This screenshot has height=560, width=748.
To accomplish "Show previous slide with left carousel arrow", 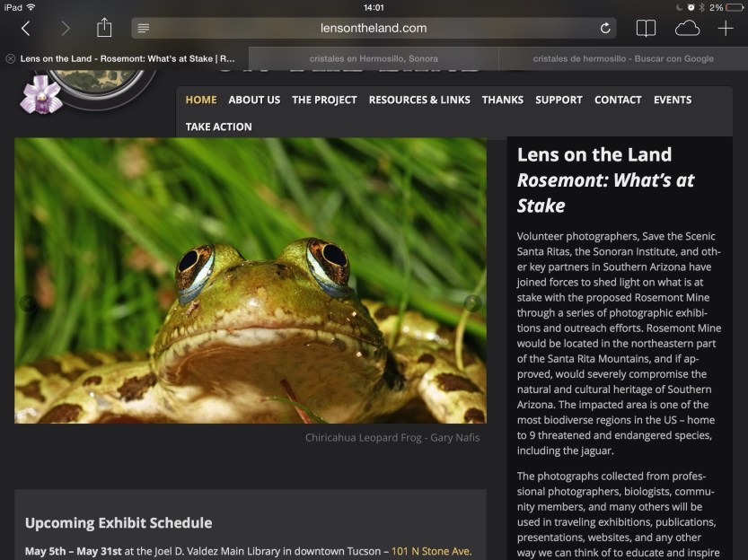I will [28, 303].
